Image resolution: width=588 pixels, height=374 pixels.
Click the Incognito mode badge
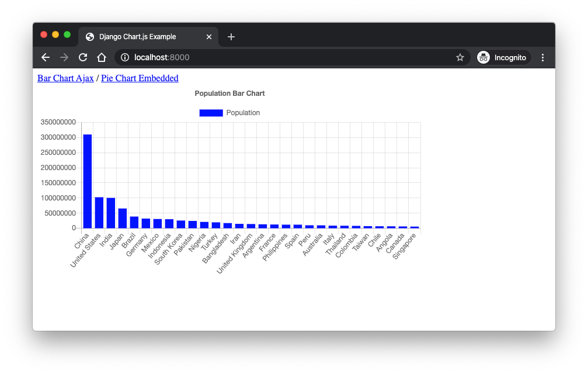(x=503, y=57)
